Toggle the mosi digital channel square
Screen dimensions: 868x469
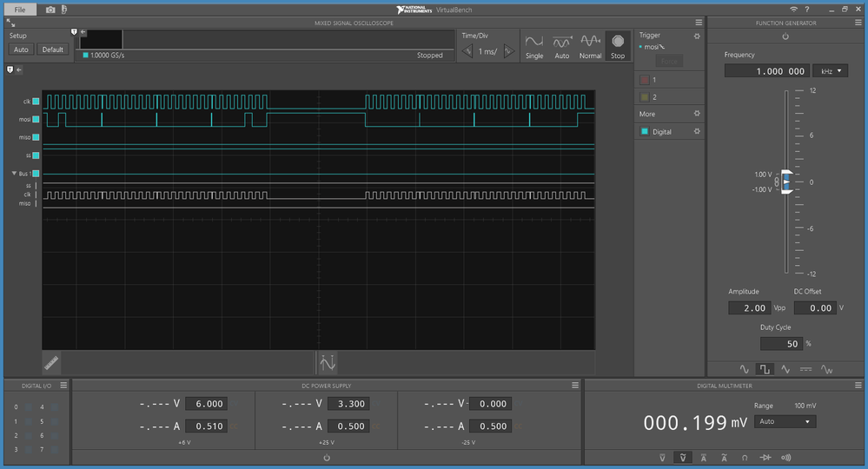click(x=36, y=120)
